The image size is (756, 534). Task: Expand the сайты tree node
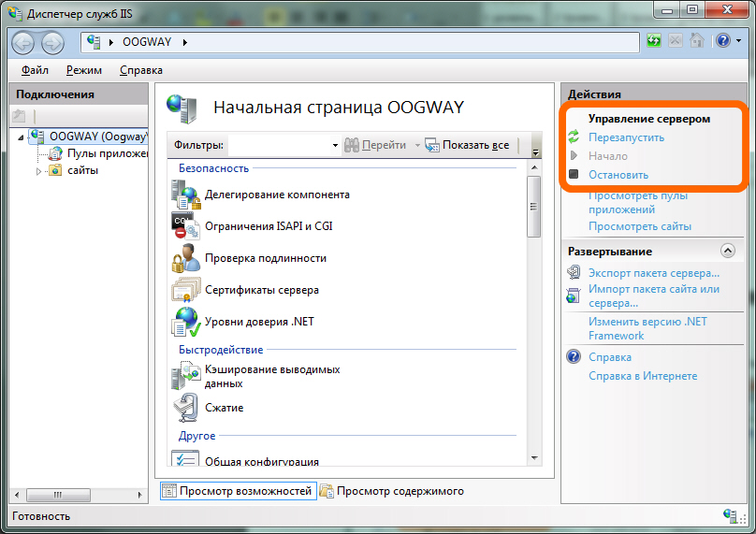(38, 171)
